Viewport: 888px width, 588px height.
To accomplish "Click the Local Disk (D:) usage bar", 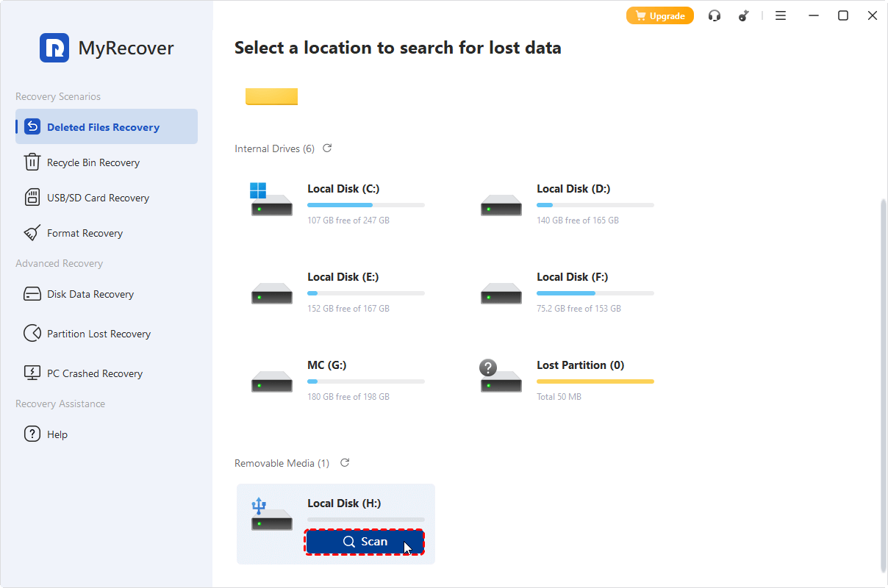I will pyautogui.click(x=595, y=205).
